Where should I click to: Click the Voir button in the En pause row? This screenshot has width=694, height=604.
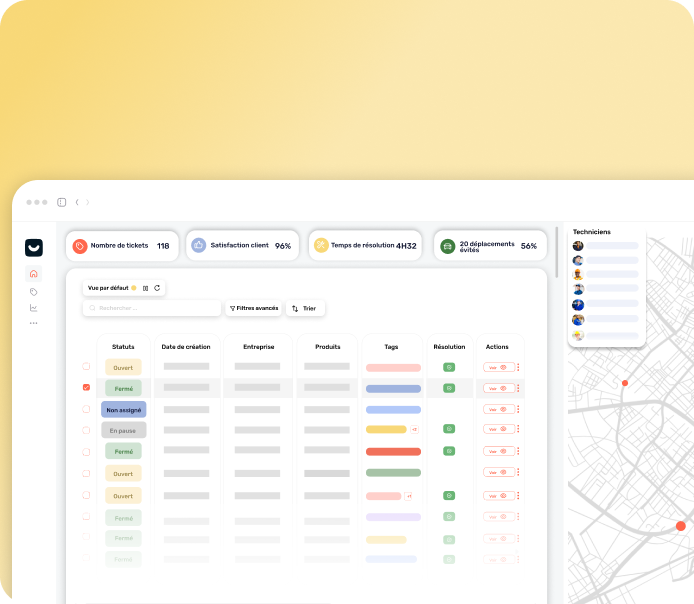tap(499, 429)
